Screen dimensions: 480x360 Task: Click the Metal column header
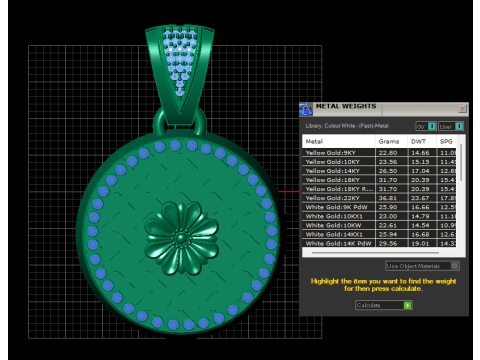coord(338,141)
